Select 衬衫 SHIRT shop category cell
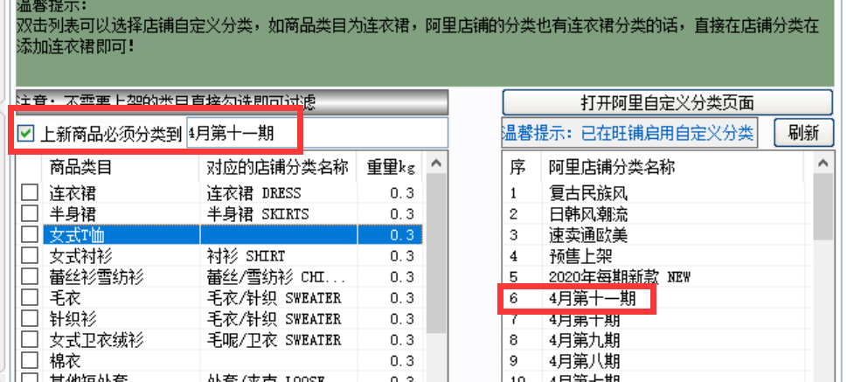Viewport: 868px width, 382px height. [246, 256]
